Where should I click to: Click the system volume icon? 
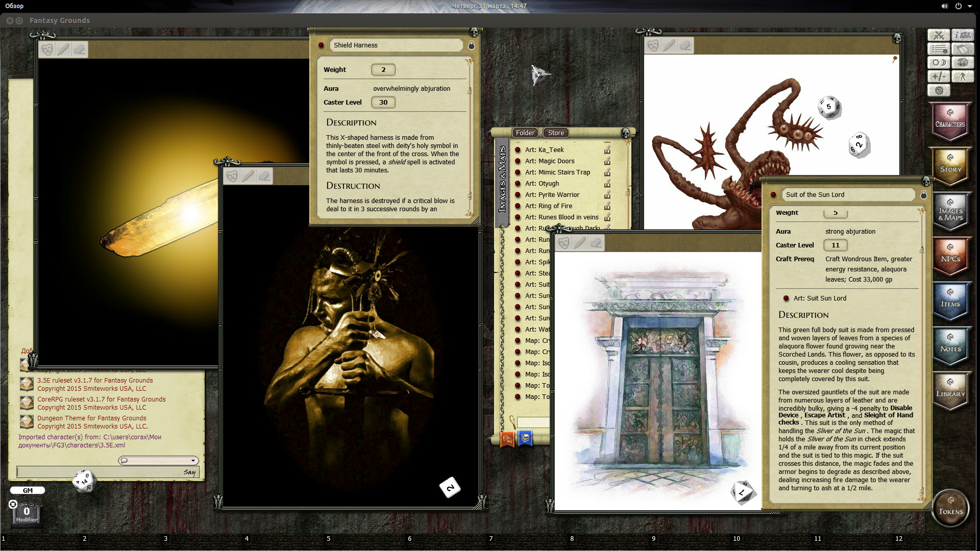click(944, 6)
